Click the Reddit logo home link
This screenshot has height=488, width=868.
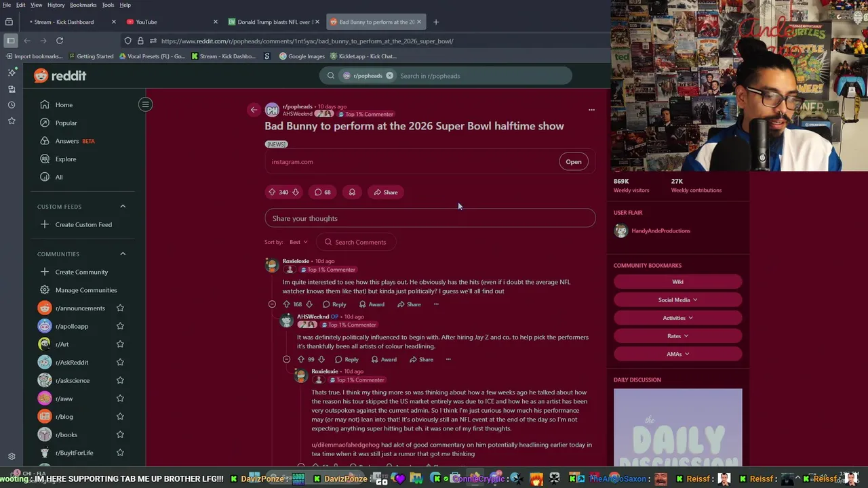pos(60,76)
